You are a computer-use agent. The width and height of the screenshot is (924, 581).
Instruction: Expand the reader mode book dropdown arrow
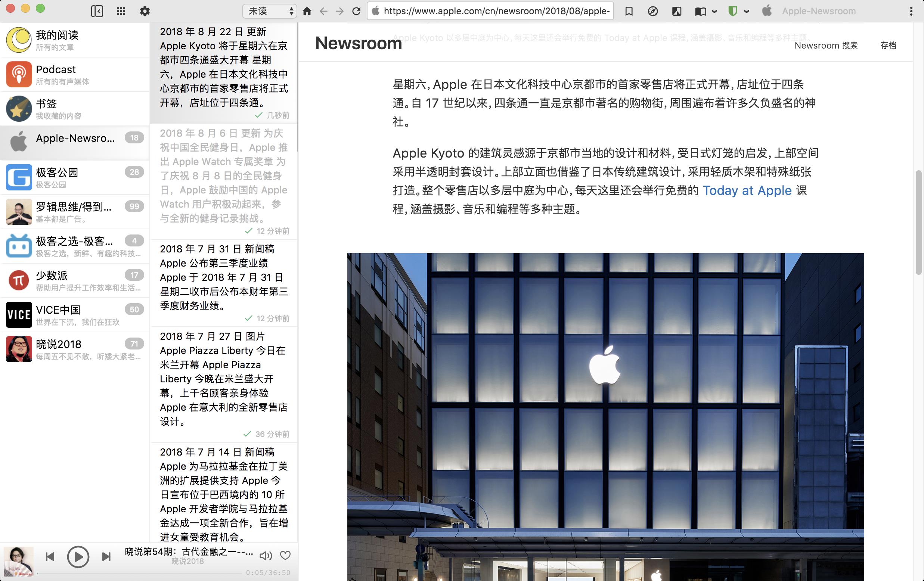click(x=714, y=12)
